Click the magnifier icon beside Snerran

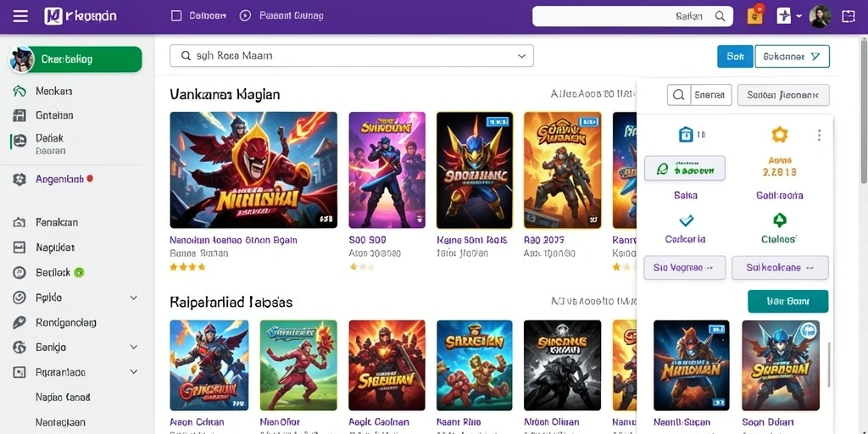pos(678,95)
